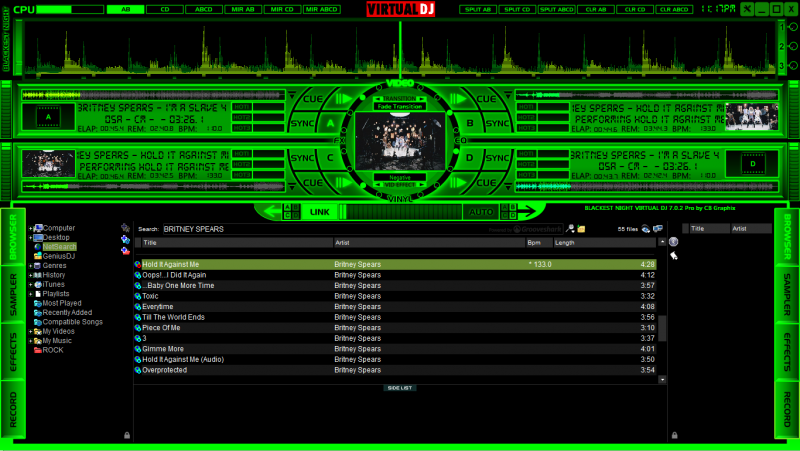800x451 pixels.
Task: Click settings wrench icon in title bar
Action: pyautogui.click(x=747, y=9)
